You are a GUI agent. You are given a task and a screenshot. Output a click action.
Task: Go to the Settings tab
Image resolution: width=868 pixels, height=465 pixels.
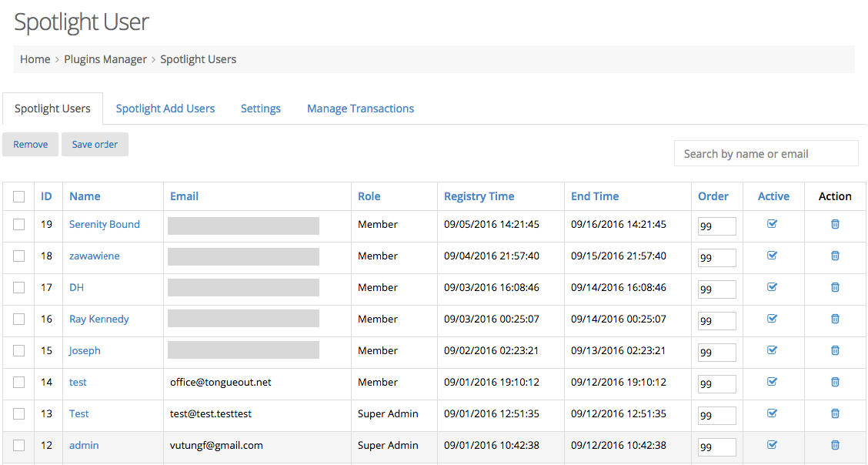point(261,109)
